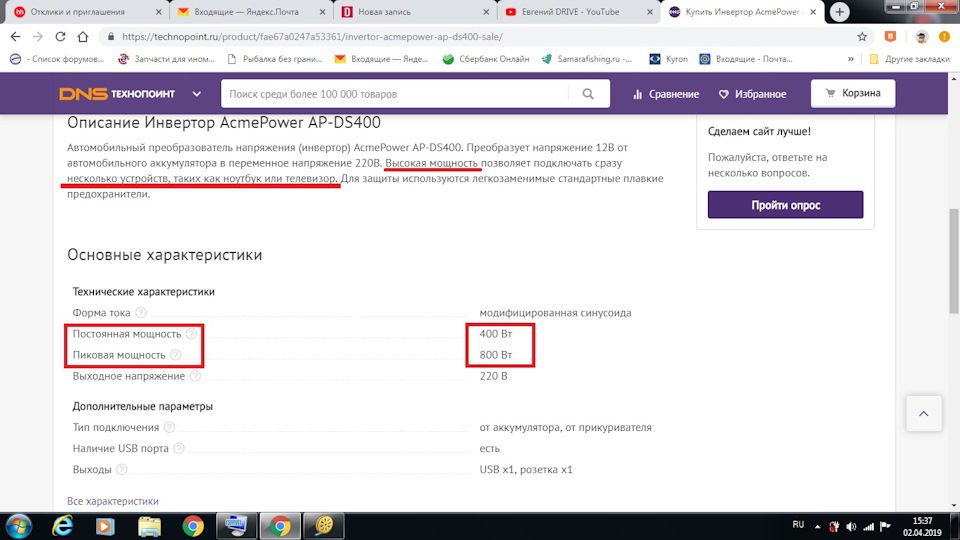Open the Samarafishing.ru bookmark

pyautogui.click(x=587, y=59)
